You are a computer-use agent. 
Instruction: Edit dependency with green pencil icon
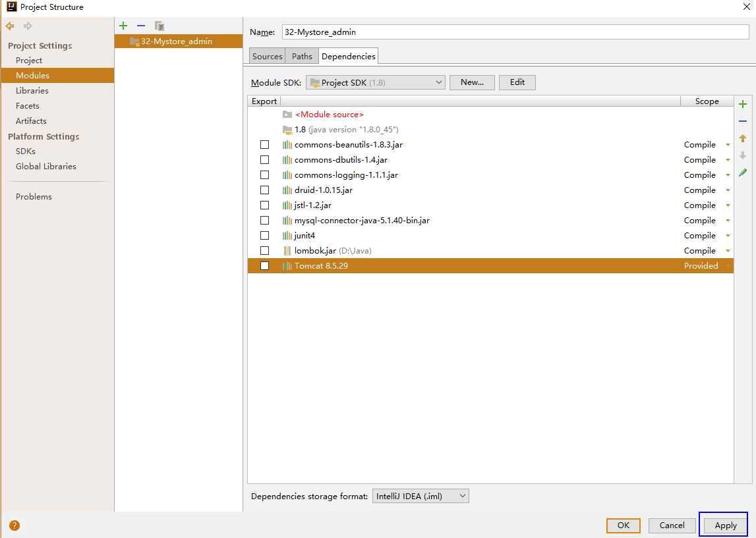(743, 173)
